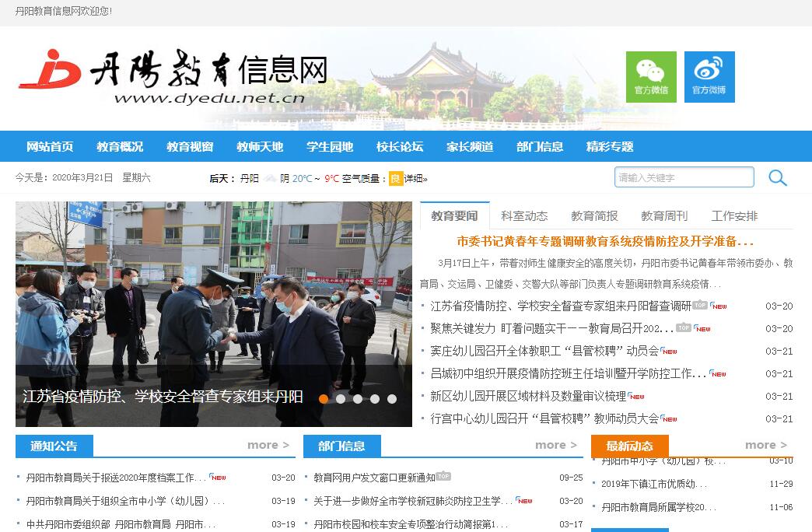Screen dimensions: 812x532
Task: Select the first orange carousel dot
Action: [324, 399]
